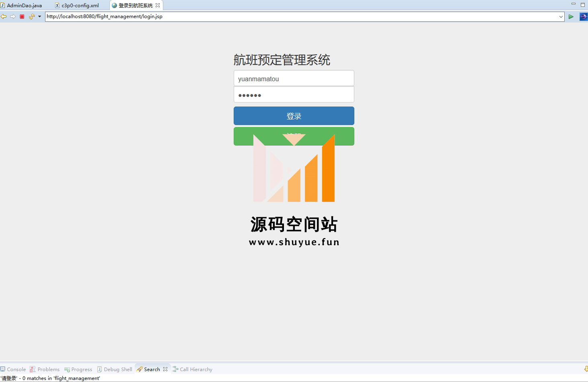
Task: Open page in external web browser icon
Action: click(583, 16)
